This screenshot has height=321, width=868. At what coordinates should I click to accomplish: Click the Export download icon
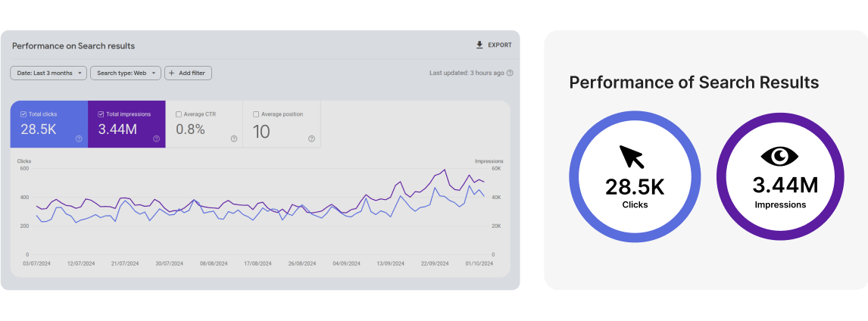pyautogui.click(x=479, y=45)
